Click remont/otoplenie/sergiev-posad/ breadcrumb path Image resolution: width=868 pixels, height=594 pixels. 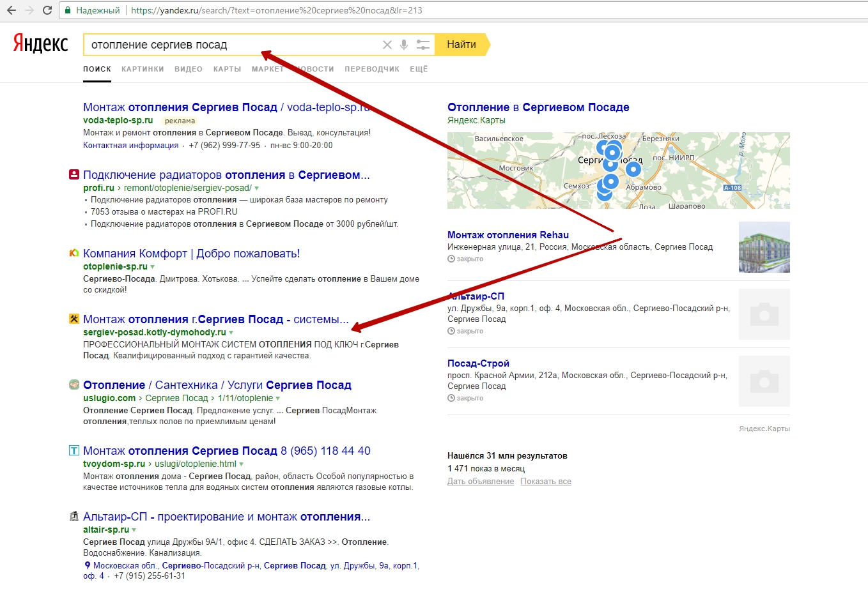coord(188,188)
